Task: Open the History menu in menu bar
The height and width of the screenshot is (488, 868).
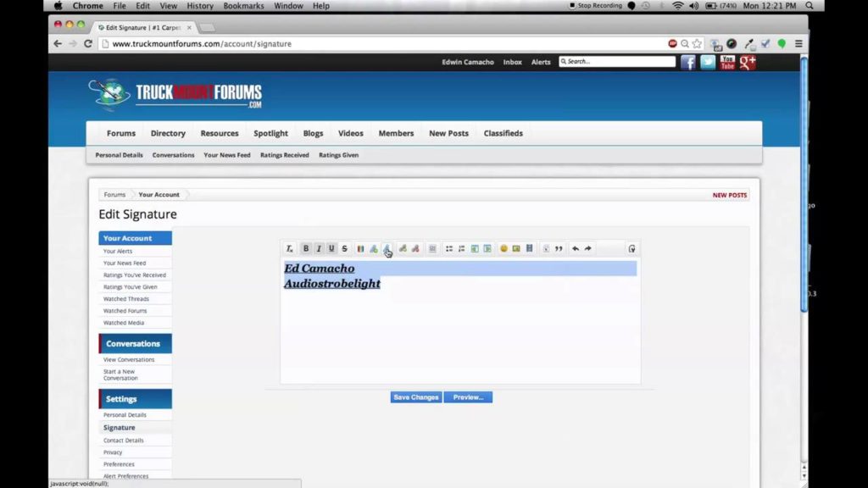Action: pos(200,6)
